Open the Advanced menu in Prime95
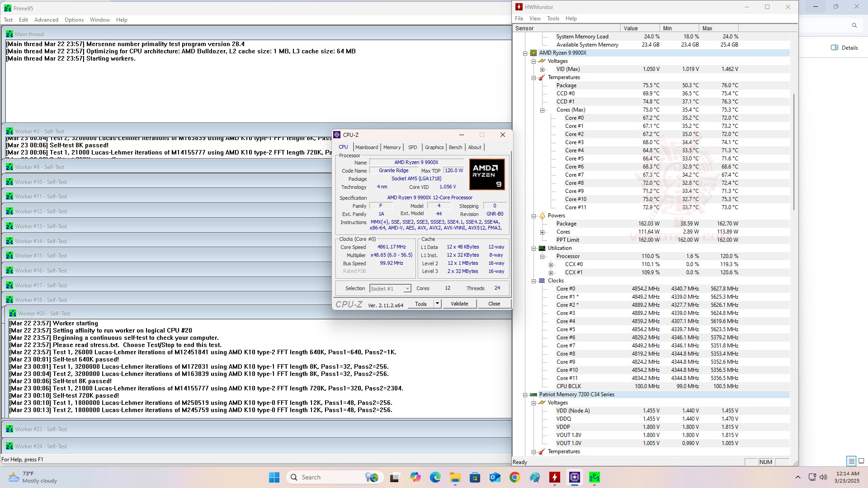868x488 pixels. coord(46,20)
